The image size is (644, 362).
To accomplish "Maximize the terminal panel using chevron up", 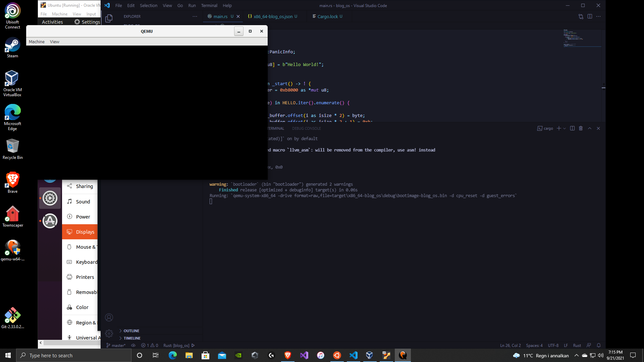I will tap(590, 128).
